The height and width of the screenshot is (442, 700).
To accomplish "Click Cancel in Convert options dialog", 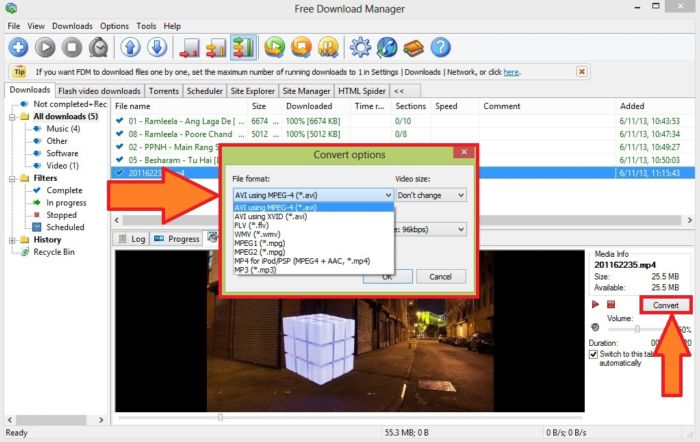I will [441, 277].
